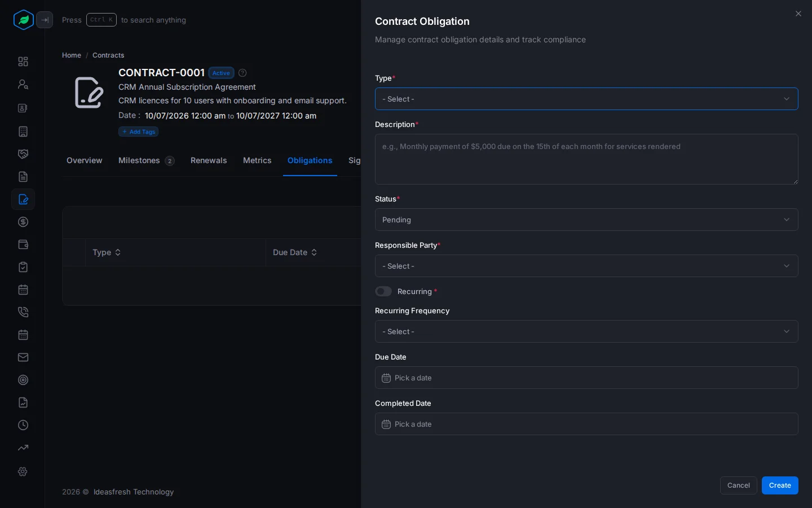Open the chart report file icon
Viewport: 812px width, 508px height.
pyautogui.click(x=23, y=402)
